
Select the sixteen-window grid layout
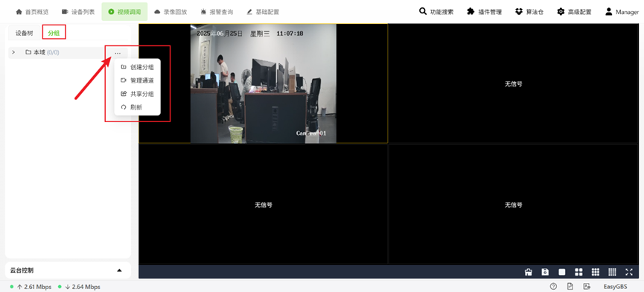(x=612, y=272)
